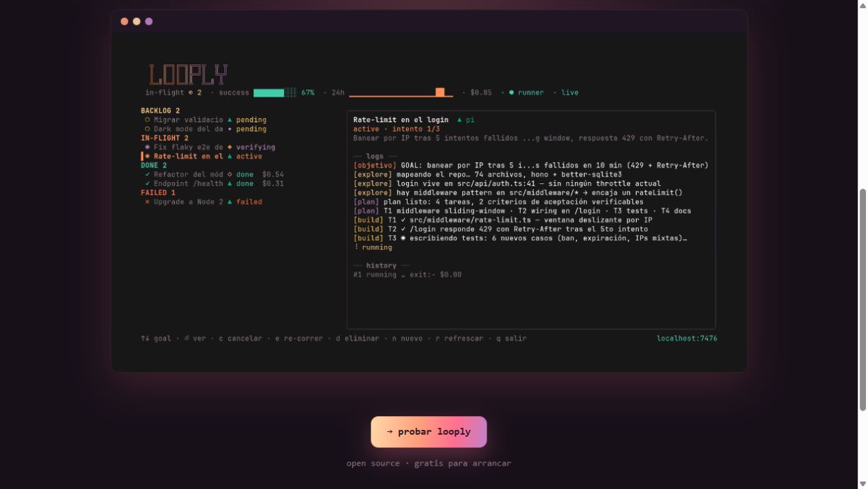Screen dimensions: 868x489
Task: Click the green dot before 'runner'
Action: pos(511,93)
